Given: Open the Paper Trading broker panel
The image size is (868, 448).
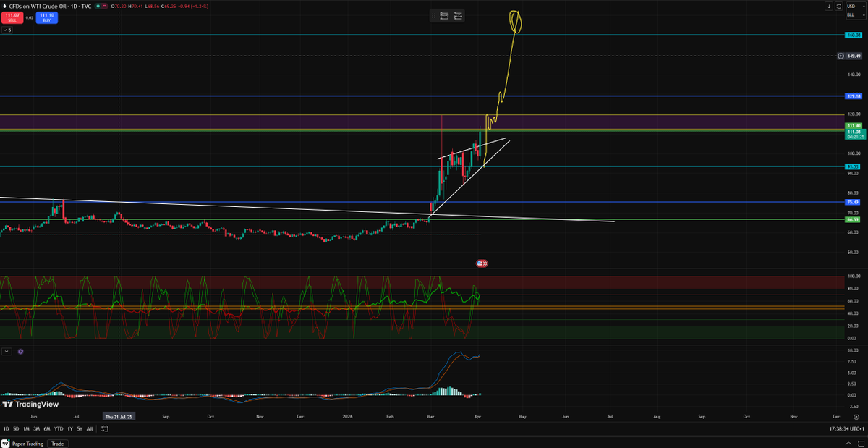Looking at the screenshot, I should (x=27, y=444).
